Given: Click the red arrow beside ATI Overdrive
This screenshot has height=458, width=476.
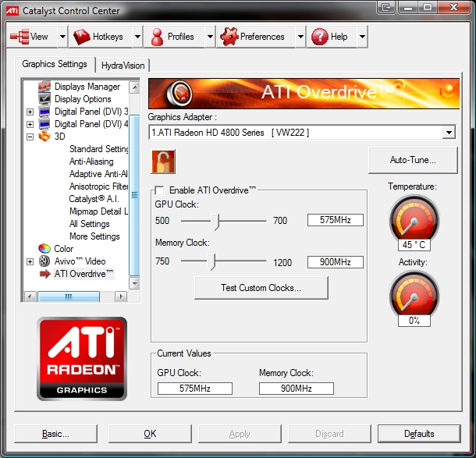Looking at the screenshot, I should (45, 274).
